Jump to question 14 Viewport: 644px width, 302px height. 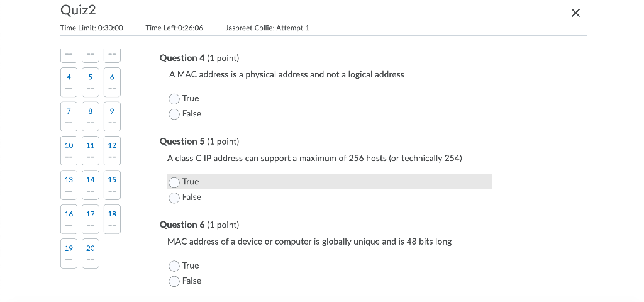pos(91,184)
